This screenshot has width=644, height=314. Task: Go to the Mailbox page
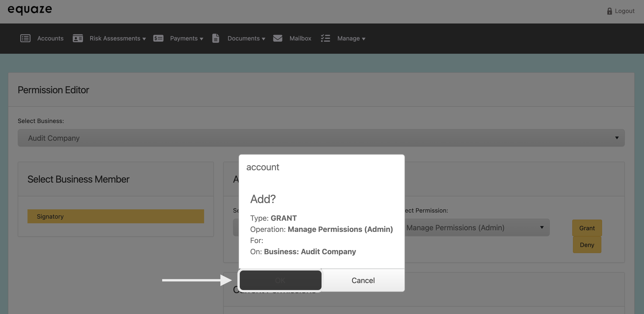point(300,38)
